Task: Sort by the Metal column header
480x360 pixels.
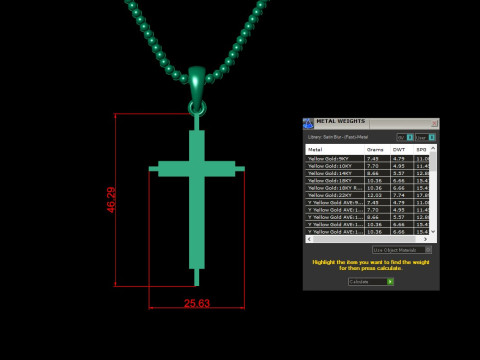Action: pyautogui.click(x=335, y=150)
